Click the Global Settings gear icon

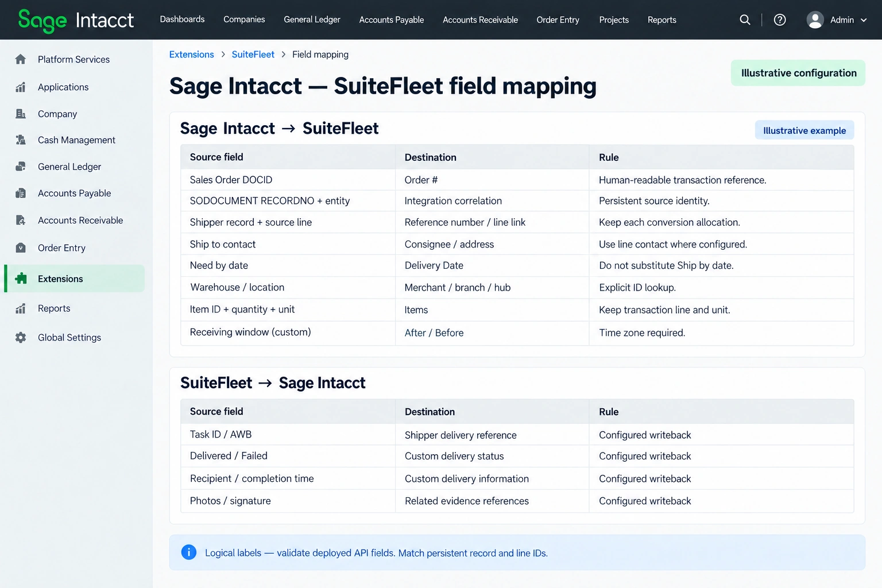(x=21, y=338)
